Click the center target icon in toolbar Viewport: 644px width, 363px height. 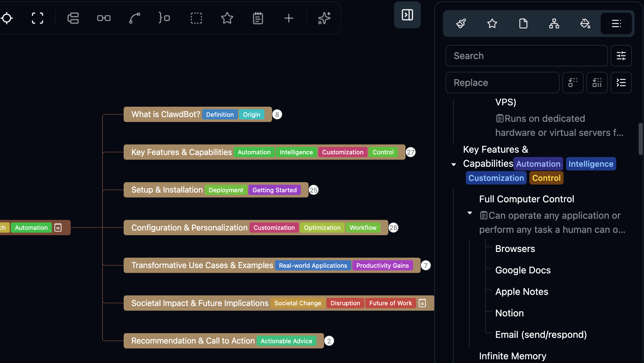pyautogui.click(x=7, y=18)
